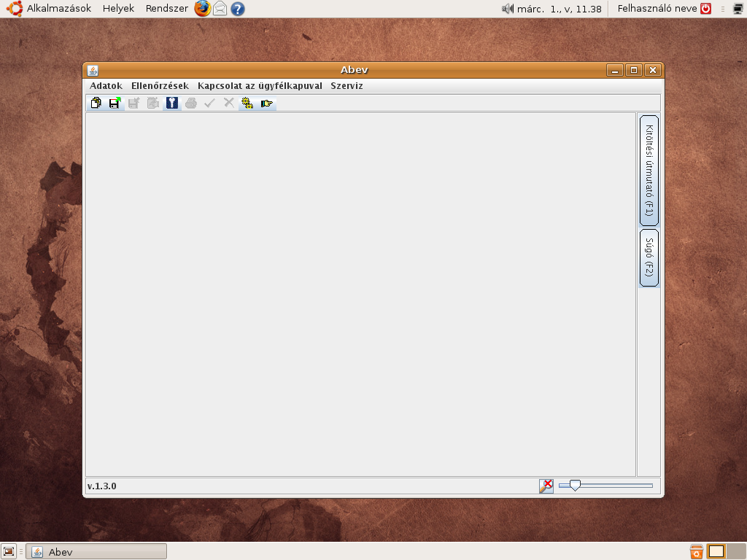Click the zoom slider thumb
This screenshot has height=560, width=747.
pos(575,485)
